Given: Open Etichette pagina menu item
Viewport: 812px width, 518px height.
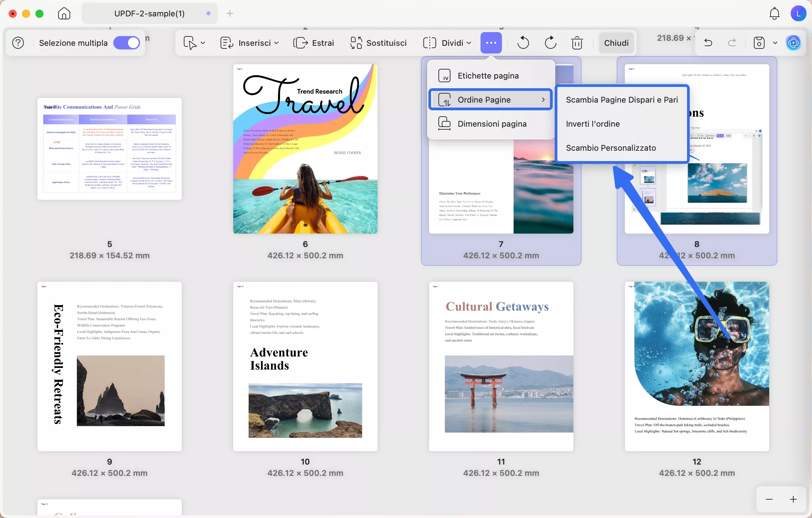Looking at the screenshot, I should [x=488, y=76].
